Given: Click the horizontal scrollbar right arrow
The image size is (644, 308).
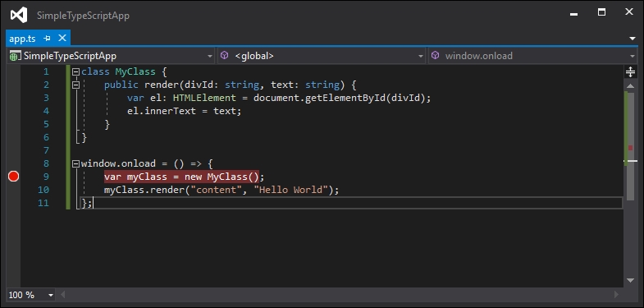Looking at the screenshot, I should click(x=616, y=294).
